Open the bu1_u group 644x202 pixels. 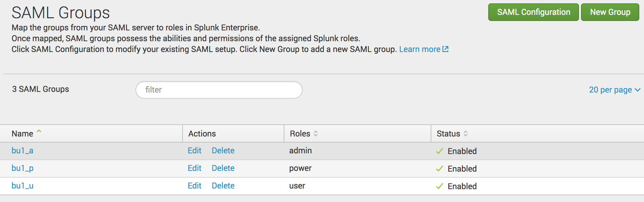click(x=22, y=186)
